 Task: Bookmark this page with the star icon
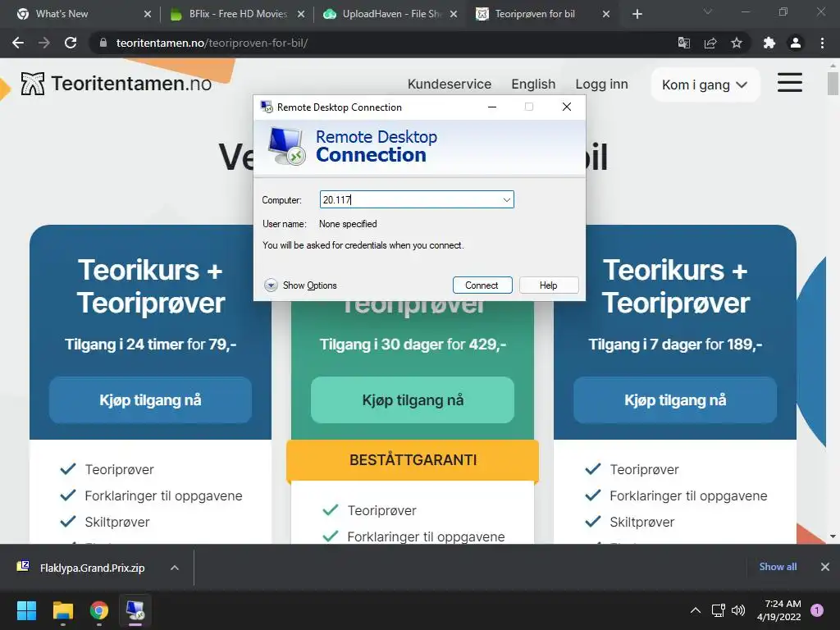737,43
